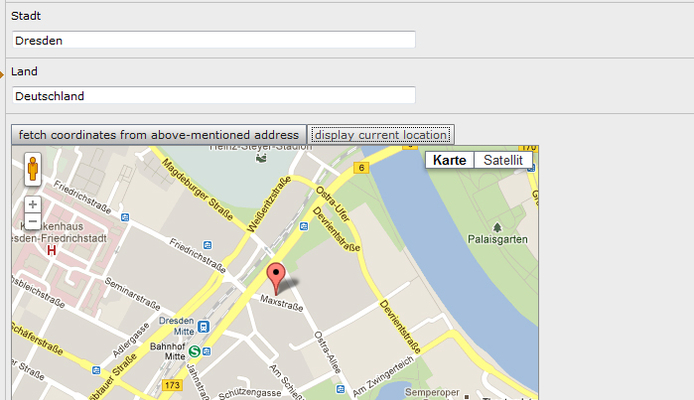
Task: Click the Semperoper label
Action: point(432,392)
